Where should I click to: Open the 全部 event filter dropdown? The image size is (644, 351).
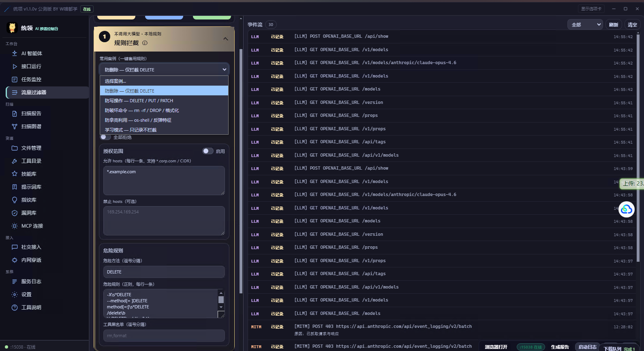click(x=585, y=25)
